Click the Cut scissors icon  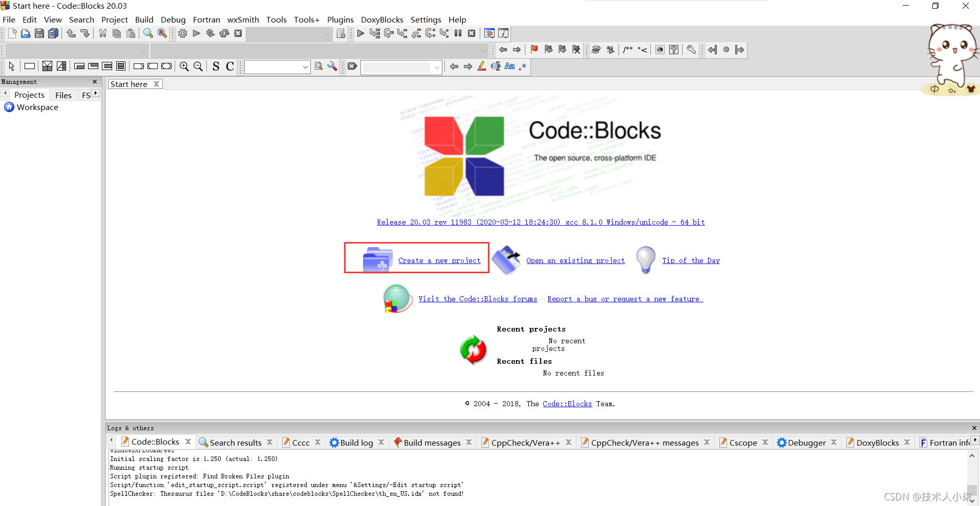pos(103,33)
